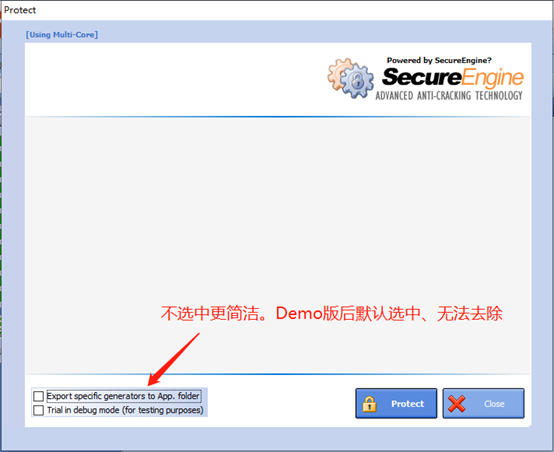Screen dimensions: 554x452
Task: Click the Advanced Anti-Cracking Technology tagline
Action: [x=449, y=95]
